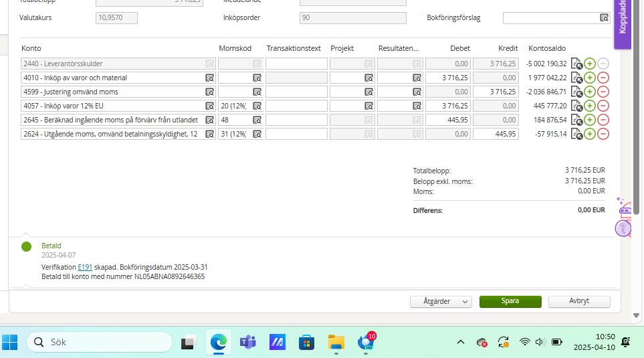Open account details icon for 2440 row
This screenshot has height=358, width=644.
coord(576,64)
